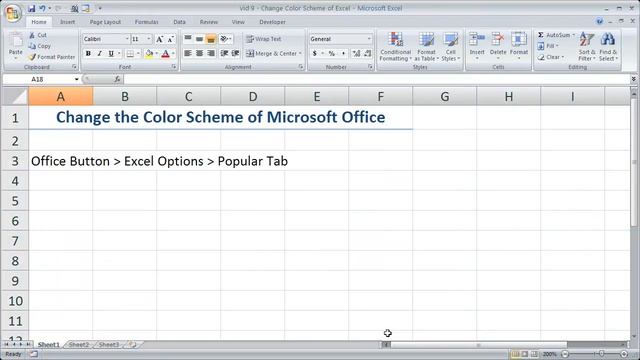Open the Review ribbon tab
The width and height of the screenshot is (640, 360).
(209, 22)
